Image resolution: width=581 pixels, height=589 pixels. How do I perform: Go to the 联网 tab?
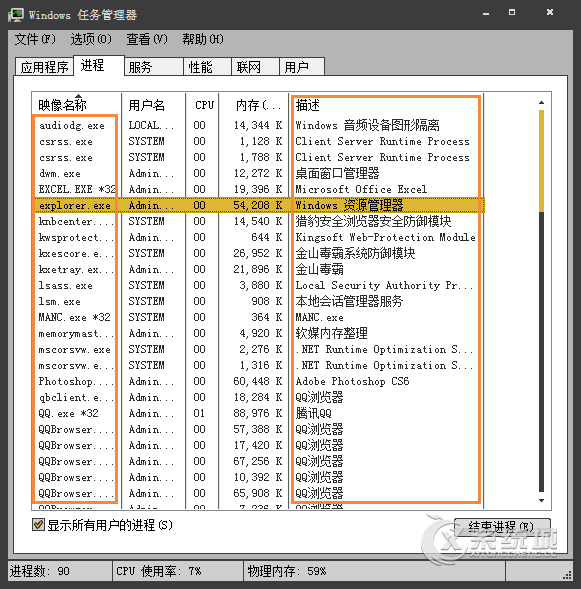click(255, 67)
